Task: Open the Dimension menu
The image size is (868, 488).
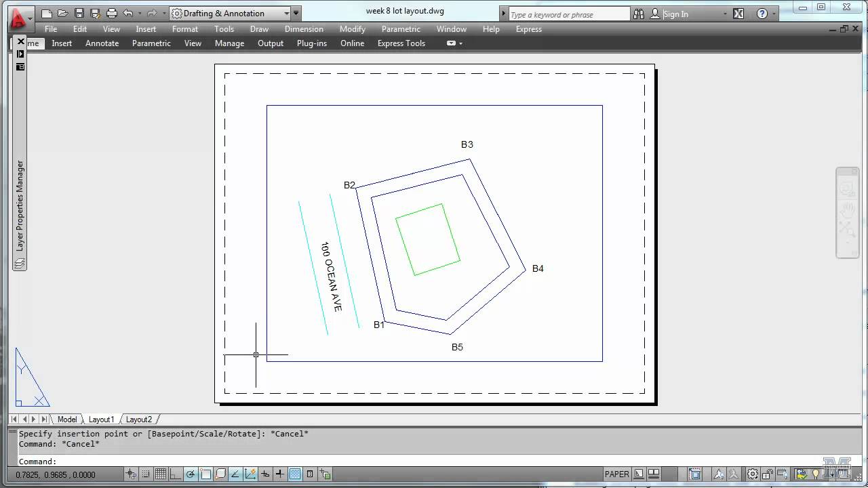Action: 304,29
